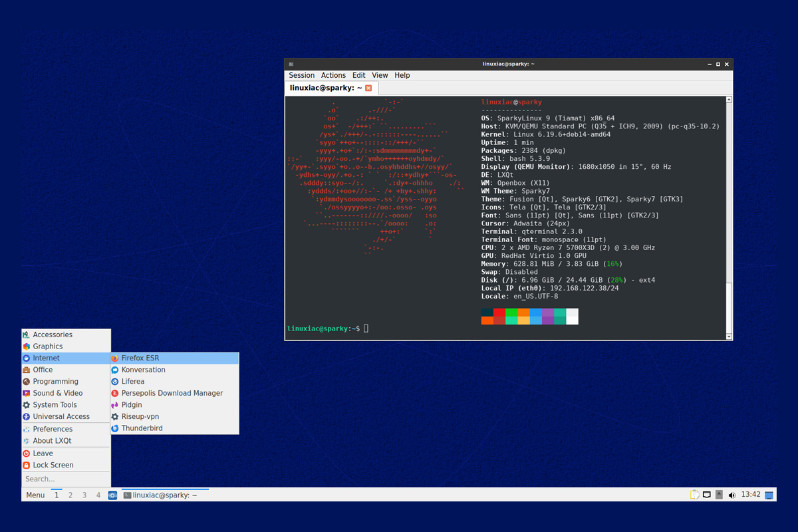Maximize the terminal window
Screen dimensions: 798x532
[718, 64]
